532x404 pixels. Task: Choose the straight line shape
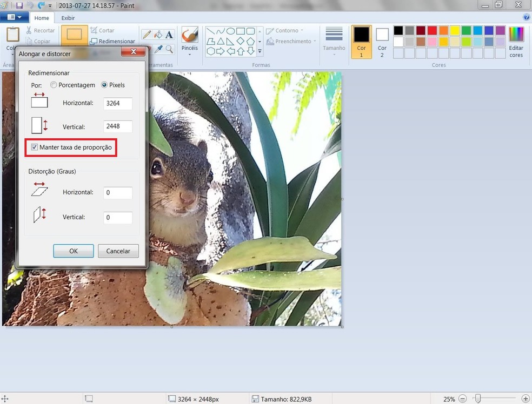(x=210, y=31)
